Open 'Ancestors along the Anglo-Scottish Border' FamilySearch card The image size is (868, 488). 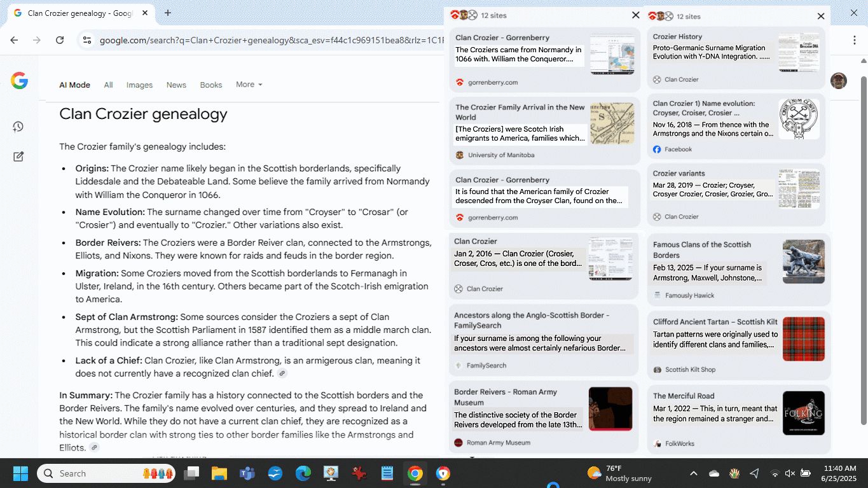point(543,340)
